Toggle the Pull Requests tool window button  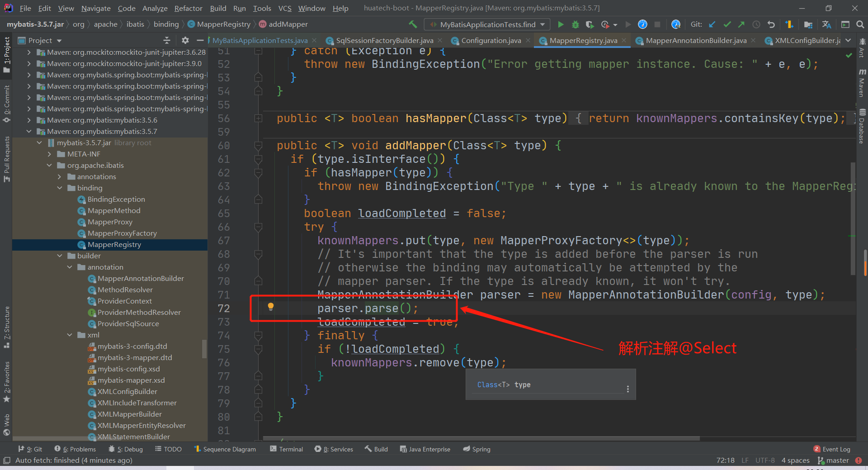pos(6,159)
